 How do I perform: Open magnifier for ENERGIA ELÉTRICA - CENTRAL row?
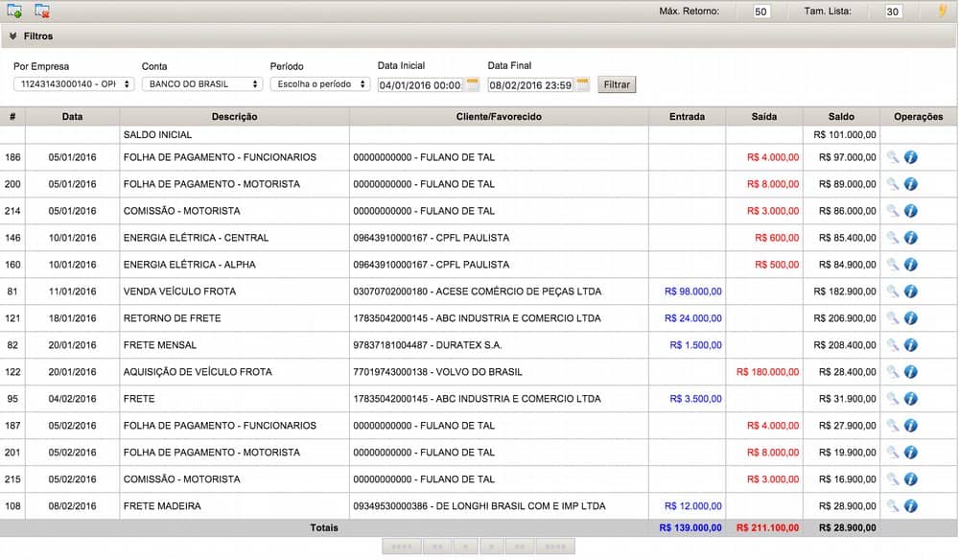coord(893,238)
